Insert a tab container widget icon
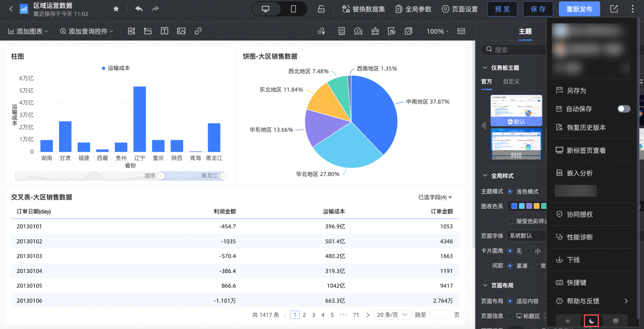644x329 pixels. [148, 31]
